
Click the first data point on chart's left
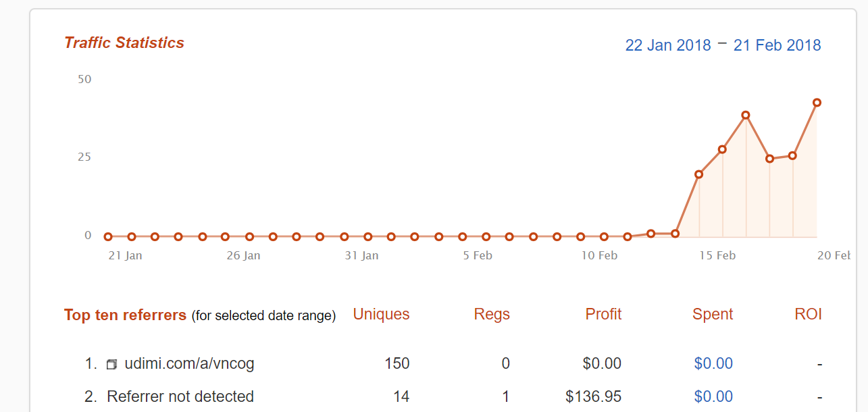[x=108, y=236]
